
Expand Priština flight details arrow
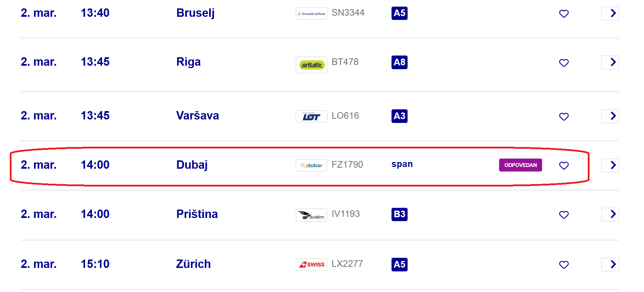610,214
